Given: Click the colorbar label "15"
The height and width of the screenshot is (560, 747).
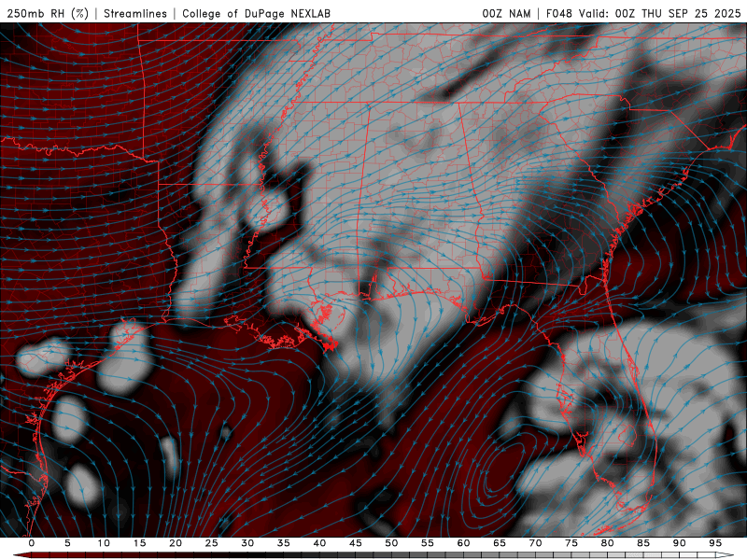Looking at the screenshot, I should 139,543.
